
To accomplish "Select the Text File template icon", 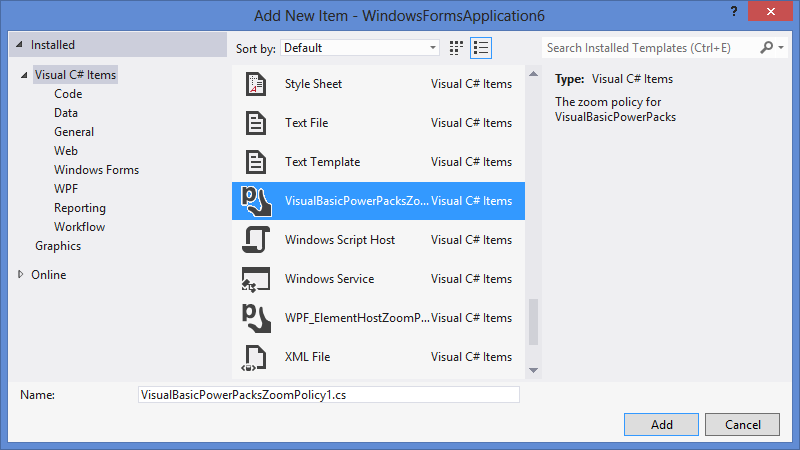I will (255, 124).
